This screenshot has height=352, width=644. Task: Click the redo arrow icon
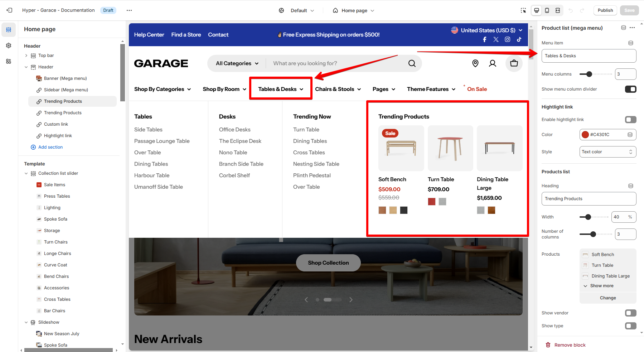[x=582, y=10]
